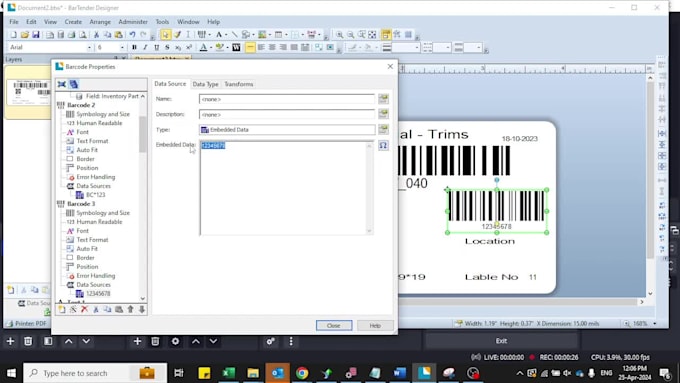
Task: Center align text in the formatting toolbar
Action: (272, 47)
